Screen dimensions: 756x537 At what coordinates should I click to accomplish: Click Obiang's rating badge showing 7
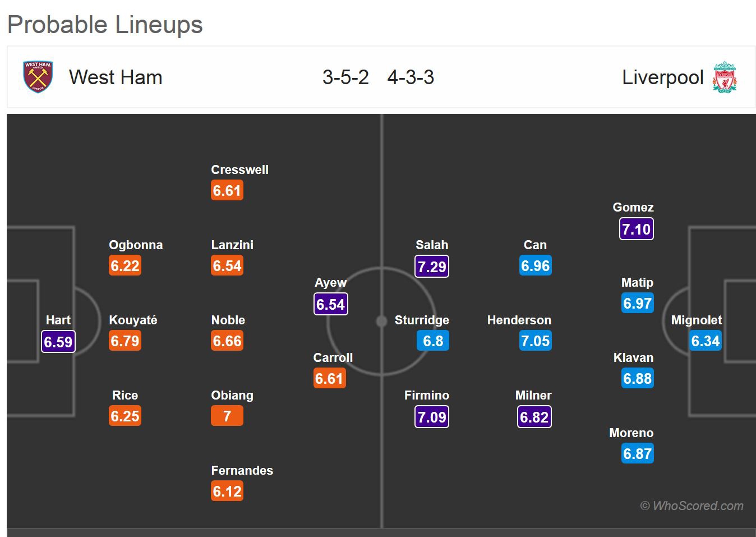coord(227,416)
